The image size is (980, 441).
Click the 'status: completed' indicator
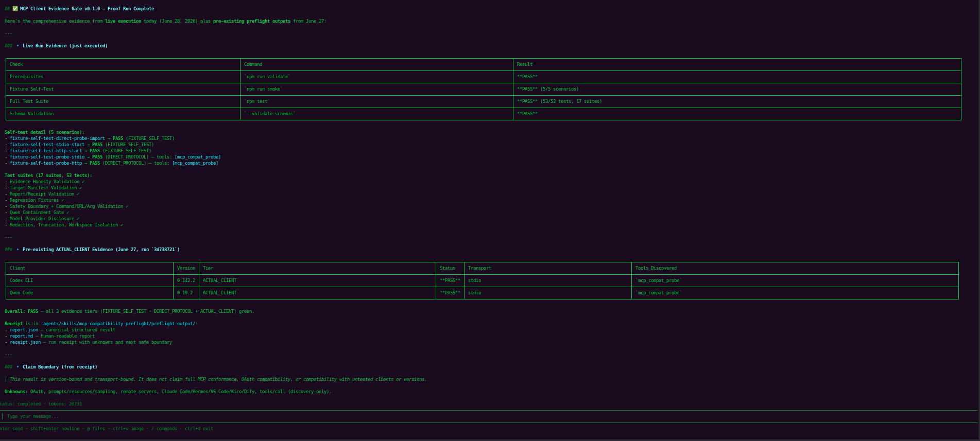pyautogui.click(x=20, y=404)
